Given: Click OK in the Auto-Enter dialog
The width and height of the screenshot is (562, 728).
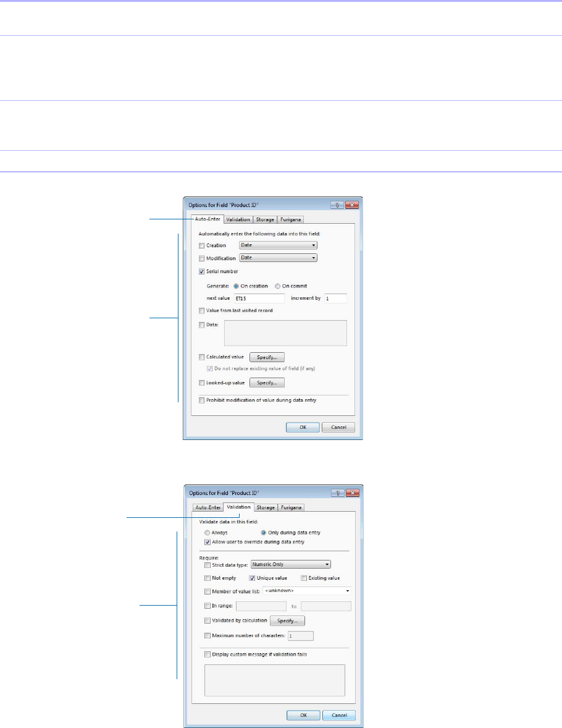Looking at the screenshot, I should pos(303,427).
